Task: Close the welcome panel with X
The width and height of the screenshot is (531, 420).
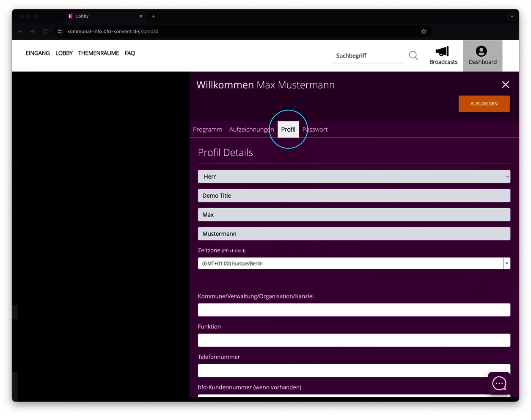Action: click(505, 85)
